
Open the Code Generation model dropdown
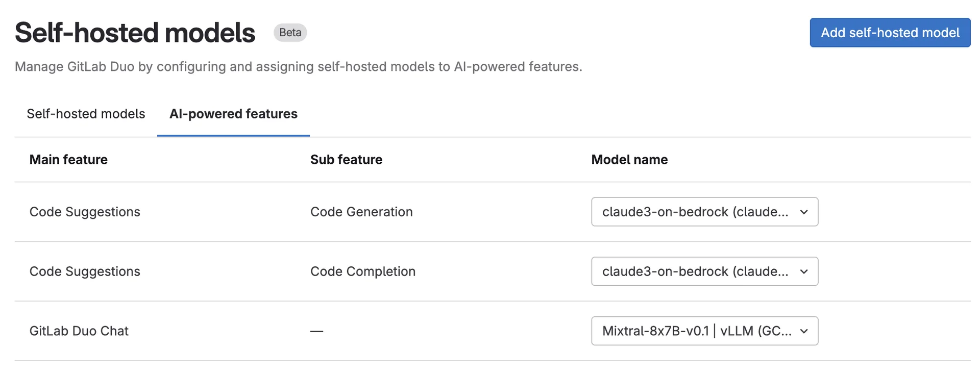(x=704, y=212)
